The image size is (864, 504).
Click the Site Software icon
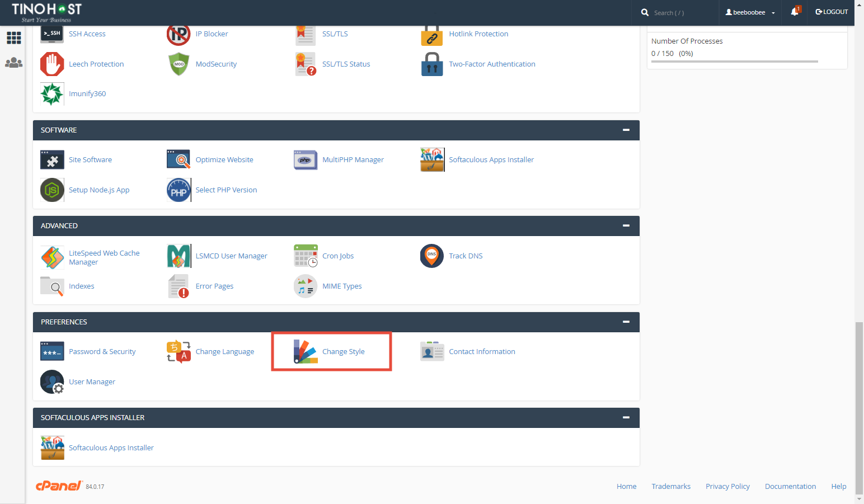pyautogui.click(x=52, y=160)
